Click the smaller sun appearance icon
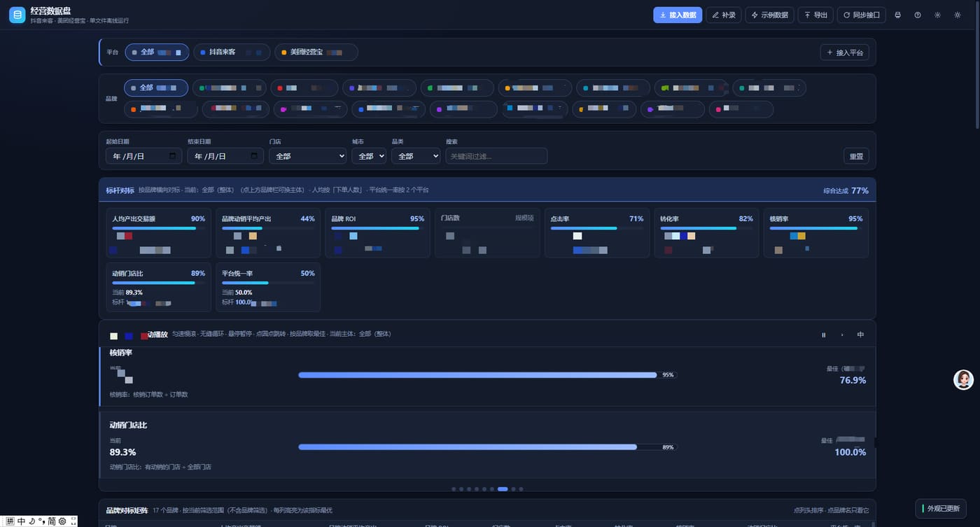Viewport: 980px width, 527px height. (937, 15)
